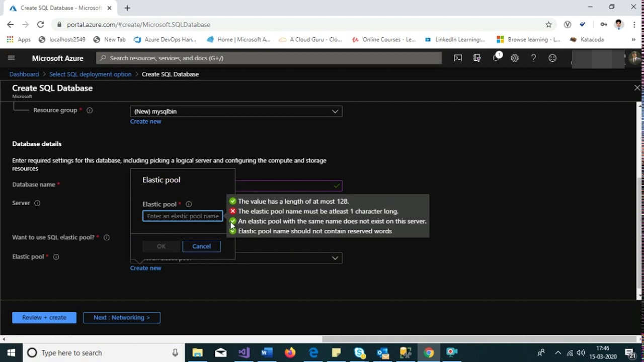Click the info icon beside Server label
Screen dimensions: 644x362
pyautogui.click(x=37, y=203)
